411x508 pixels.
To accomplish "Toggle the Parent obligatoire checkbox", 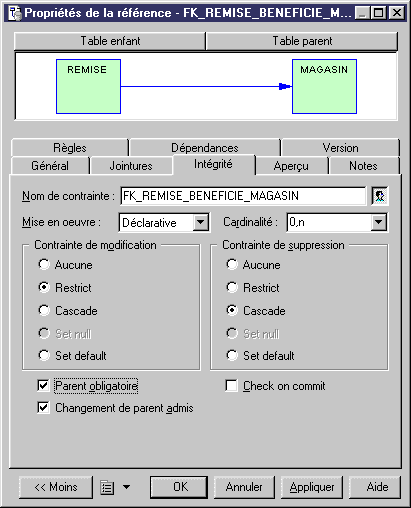I will click(x=43, y=386).
